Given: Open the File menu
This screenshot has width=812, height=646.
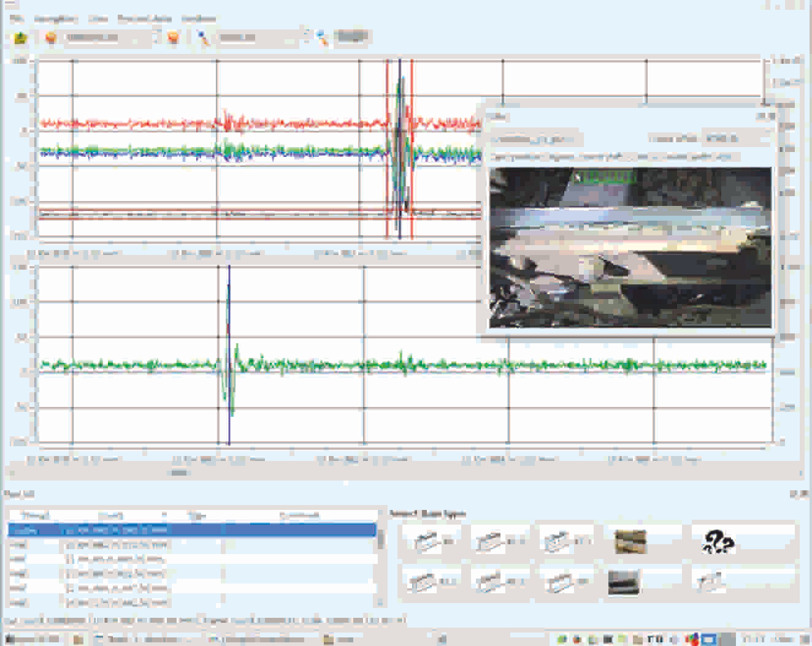Looking at the screenshot, I should click(17, 18).
